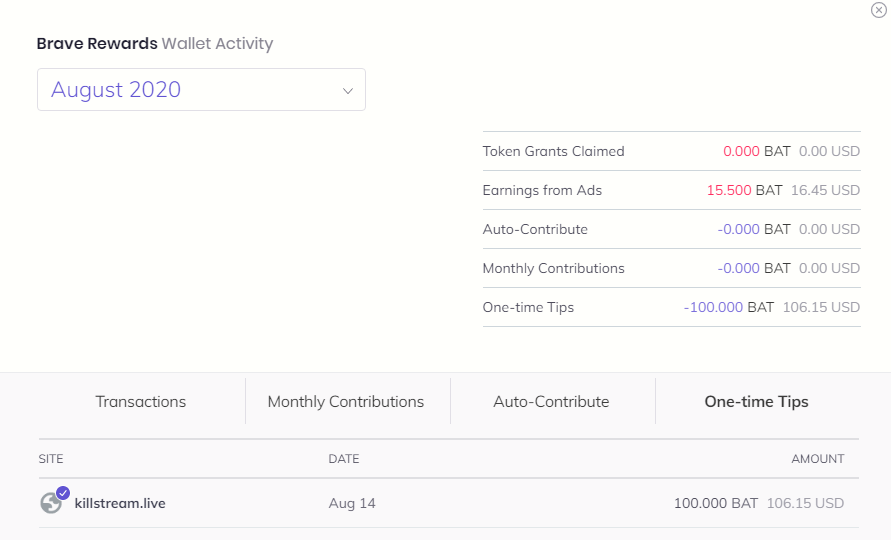
Task: Close the Wallet Activity dialog
Action: pos(878,10)
